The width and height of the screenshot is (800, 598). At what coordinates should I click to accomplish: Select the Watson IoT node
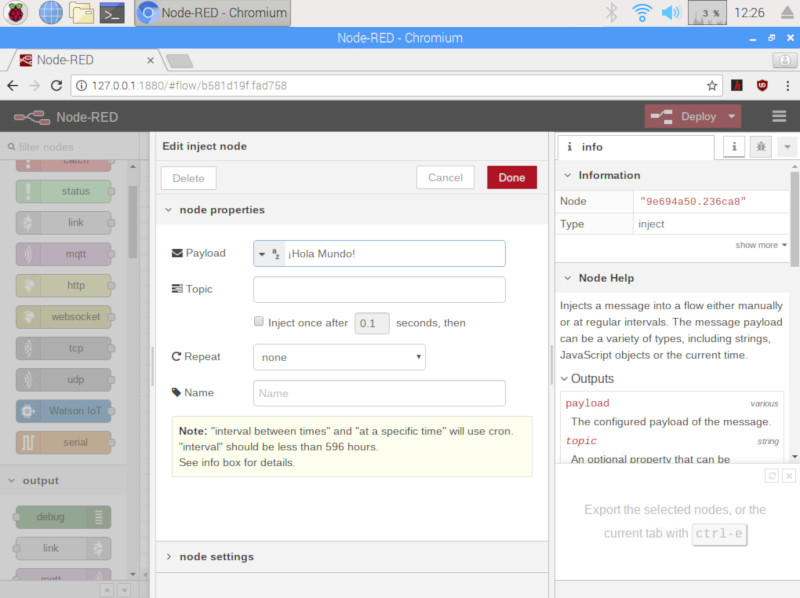pyautogui.click(x=64, y=411)
